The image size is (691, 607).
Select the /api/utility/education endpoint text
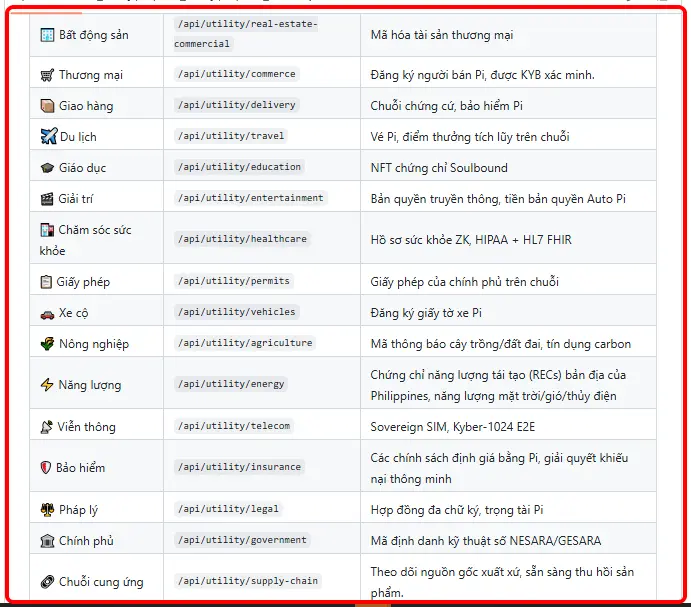(x=239, y=167)
